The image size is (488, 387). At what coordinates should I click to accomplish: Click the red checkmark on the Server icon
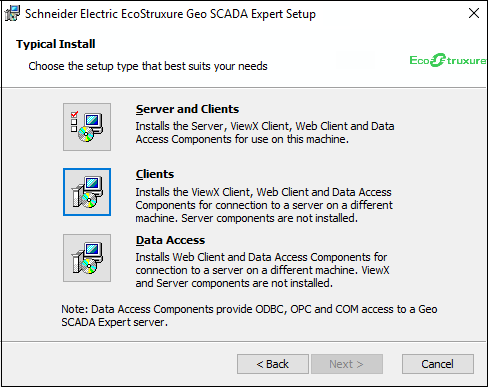coord(74,114)
